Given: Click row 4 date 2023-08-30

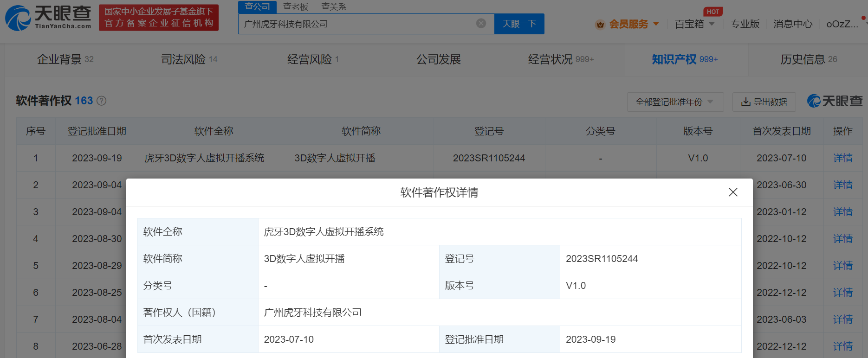Looking at the screenshot, I should click(x=97, y=239).
